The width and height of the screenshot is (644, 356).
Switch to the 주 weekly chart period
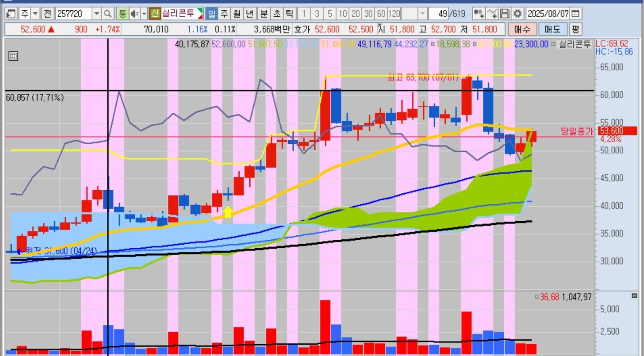pyautogui.click(x=224, y=14)
